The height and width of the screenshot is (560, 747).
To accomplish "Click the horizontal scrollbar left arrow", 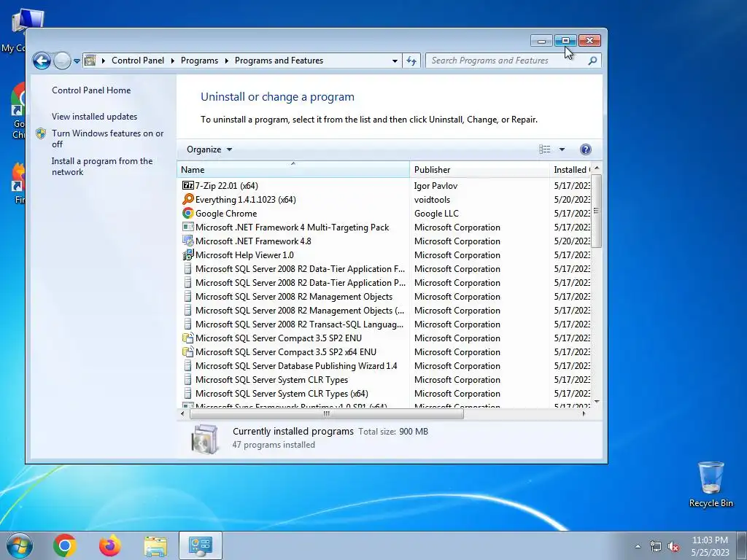I will [x=183, y=414].
